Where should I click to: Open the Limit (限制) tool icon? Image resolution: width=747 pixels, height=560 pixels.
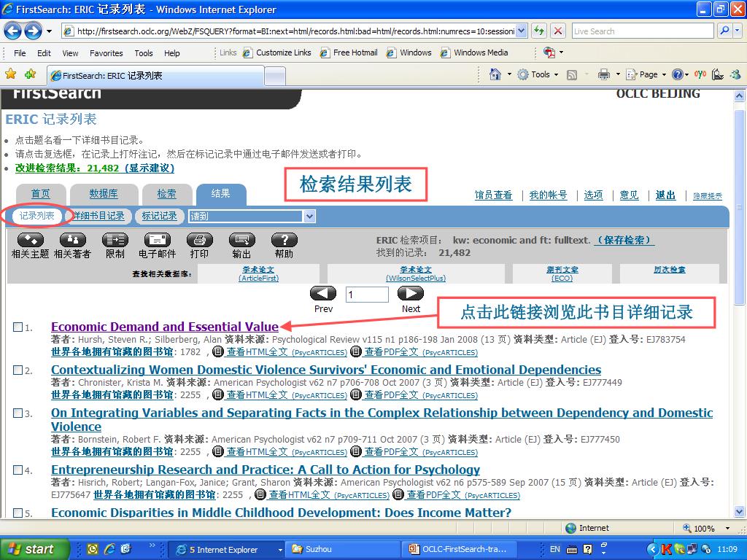point(115,240)
